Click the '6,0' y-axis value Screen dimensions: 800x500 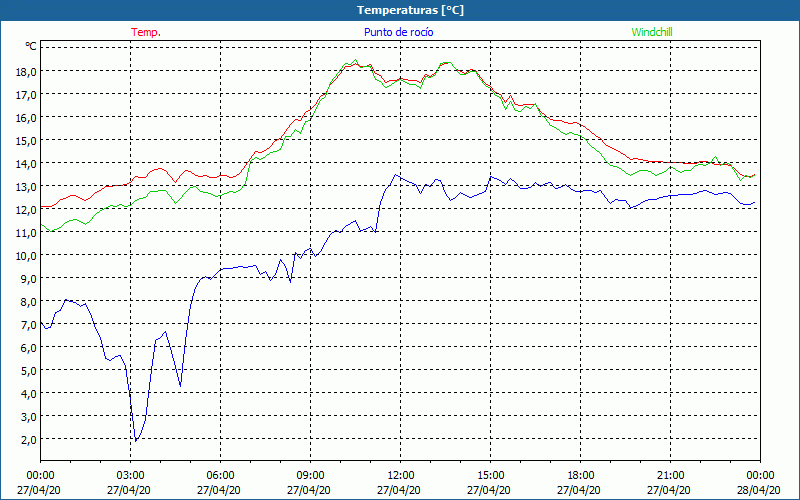tap(28, 347)
